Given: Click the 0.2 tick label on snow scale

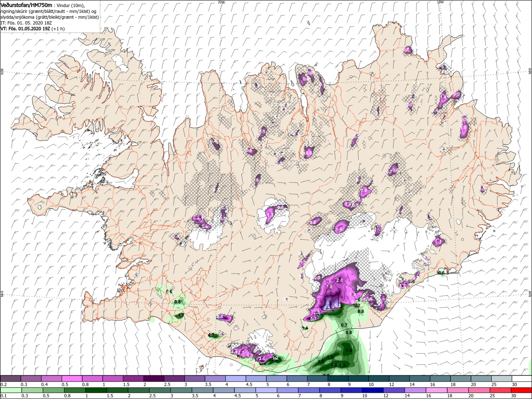Looking at the screenshot, I should (3, 384).
